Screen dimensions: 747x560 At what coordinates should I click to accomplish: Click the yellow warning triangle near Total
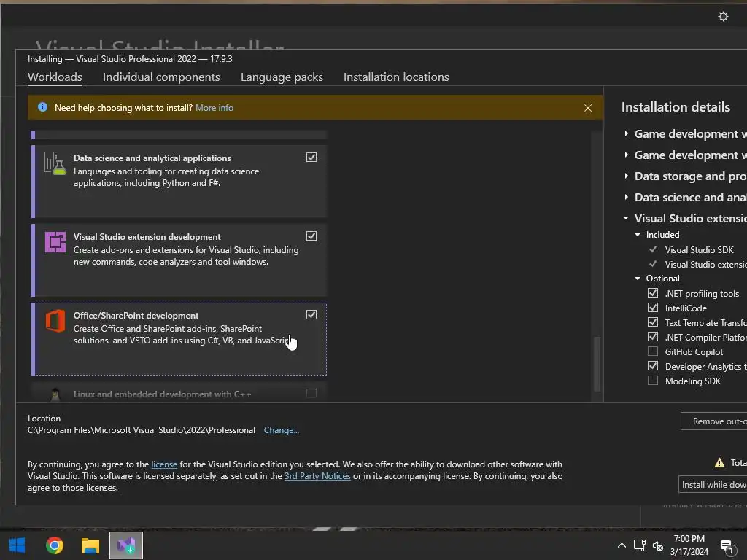click(719, 462)
